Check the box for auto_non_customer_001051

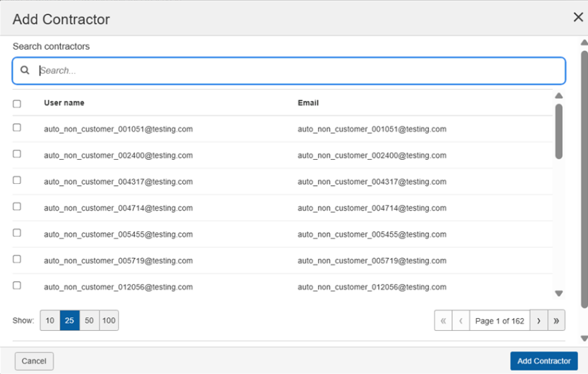click(17, 128)
